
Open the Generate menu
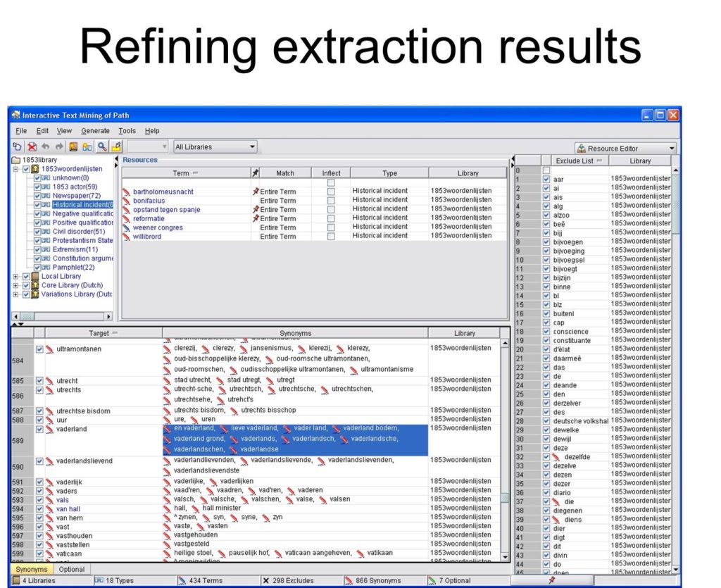click(95, 131)
